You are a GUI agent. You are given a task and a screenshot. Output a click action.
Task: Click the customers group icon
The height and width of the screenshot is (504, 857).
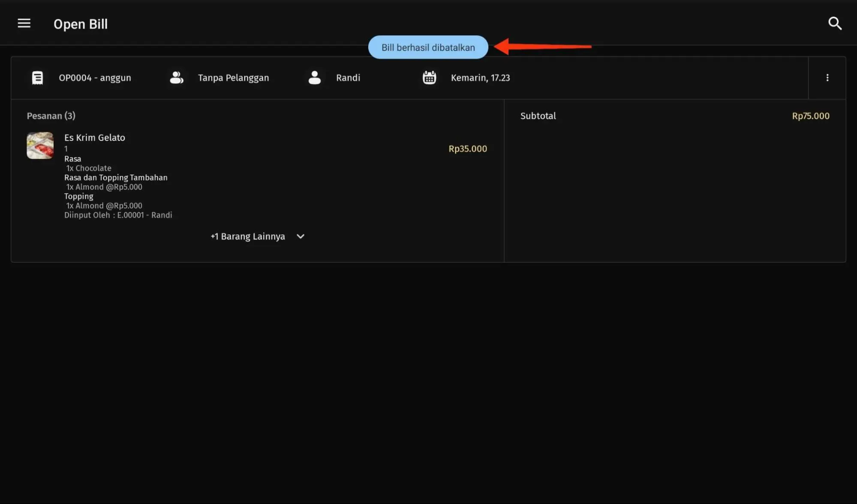coord(176,78)
